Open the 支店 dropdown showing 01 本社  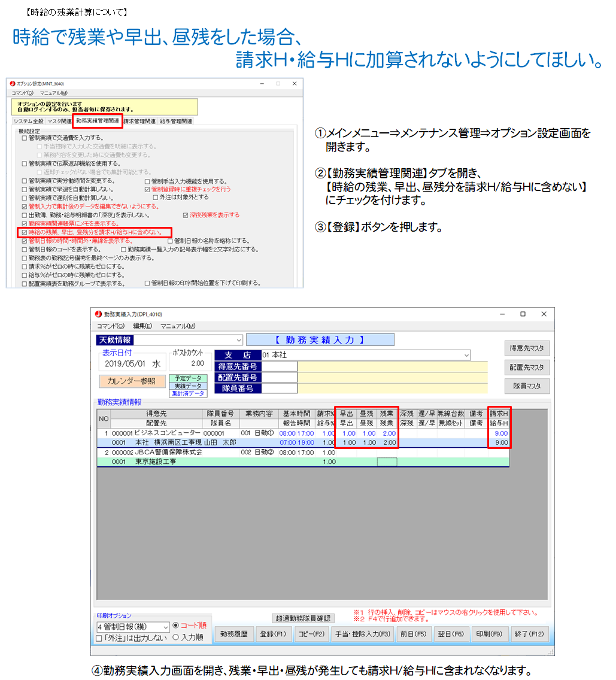[x=466, y=356]
